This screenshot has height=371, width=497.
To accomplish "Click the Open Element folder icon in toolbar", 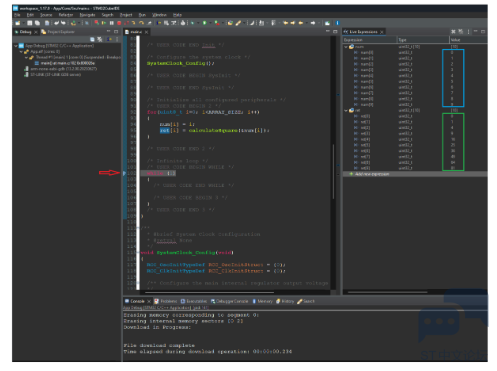I will tap(230, 23).
